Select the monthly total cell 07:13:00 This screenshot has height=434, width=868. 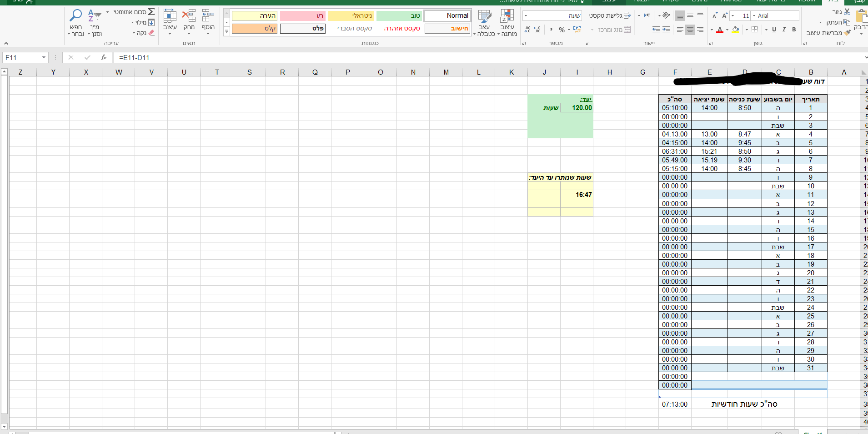[x=675, y=404]
